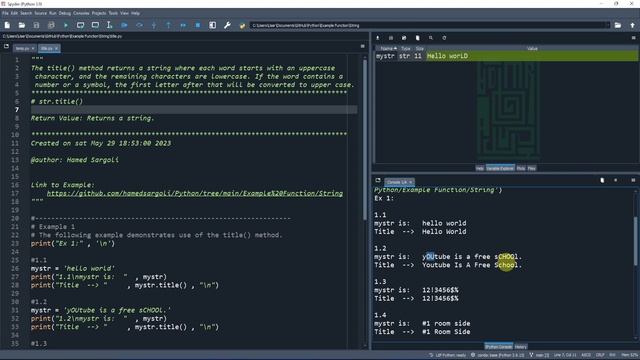
Task: Open the Debug menu
Action: (x=65, y=13)
